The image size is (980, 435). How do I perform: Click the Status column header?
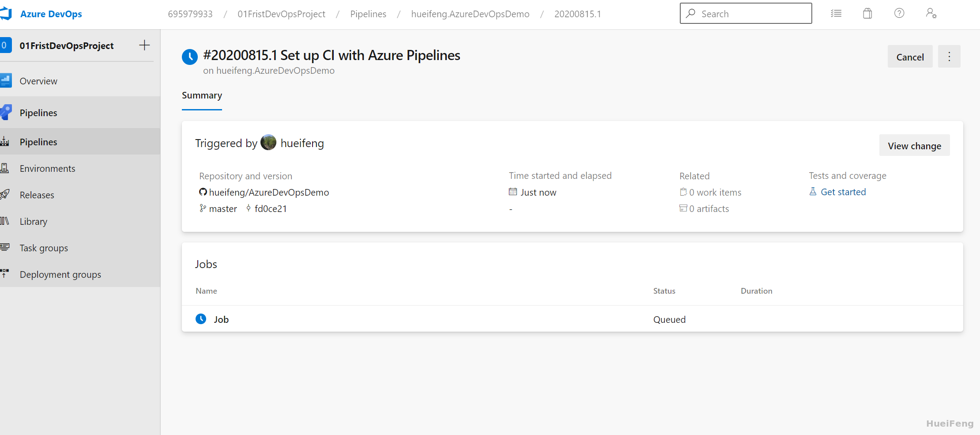click(664, 291)
